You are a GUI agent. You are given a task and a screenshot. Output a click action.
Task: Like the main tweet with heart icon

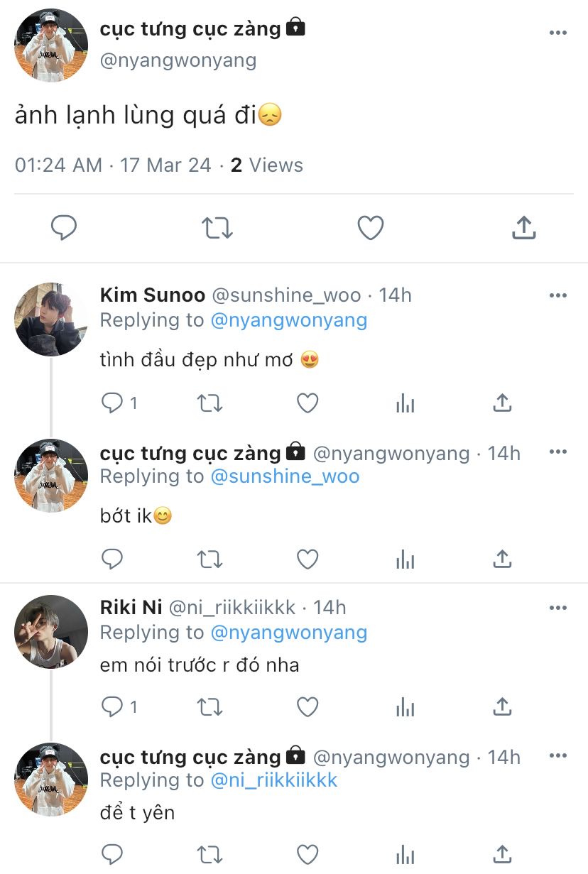pyautogui.click(x=370, y=228)
